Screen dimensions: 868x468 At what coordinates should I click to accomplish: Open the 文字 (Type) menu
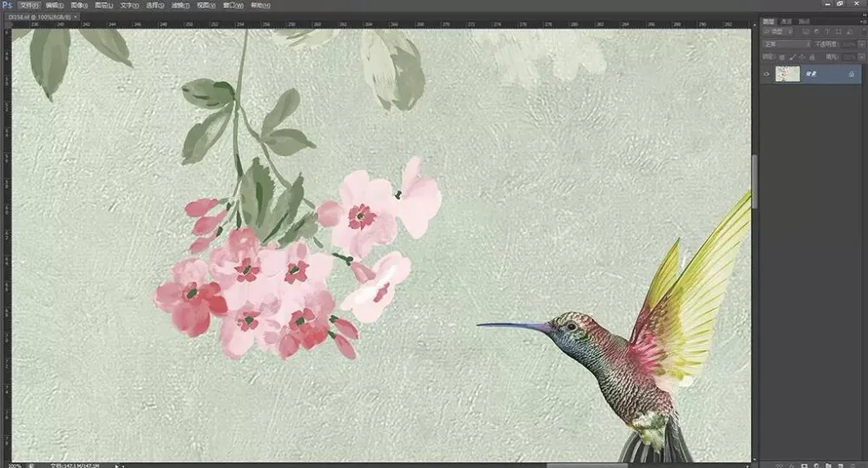(x=129, y=5)
